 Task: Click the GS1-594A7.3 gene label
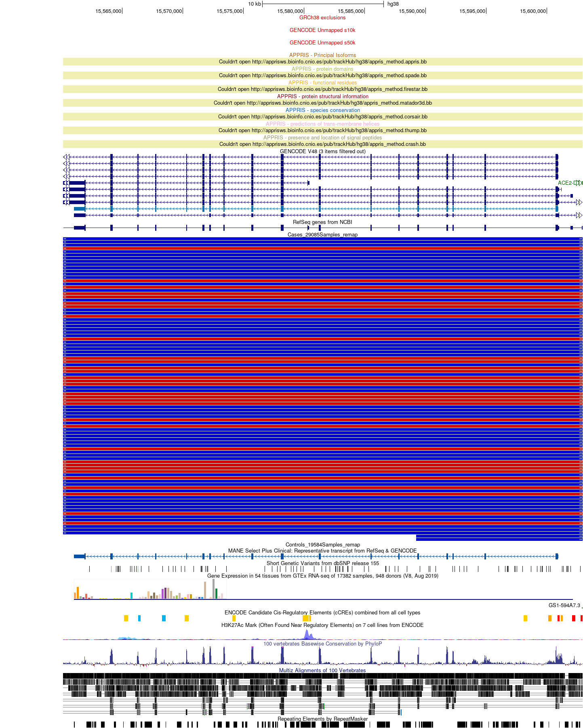tap(564, 606)
